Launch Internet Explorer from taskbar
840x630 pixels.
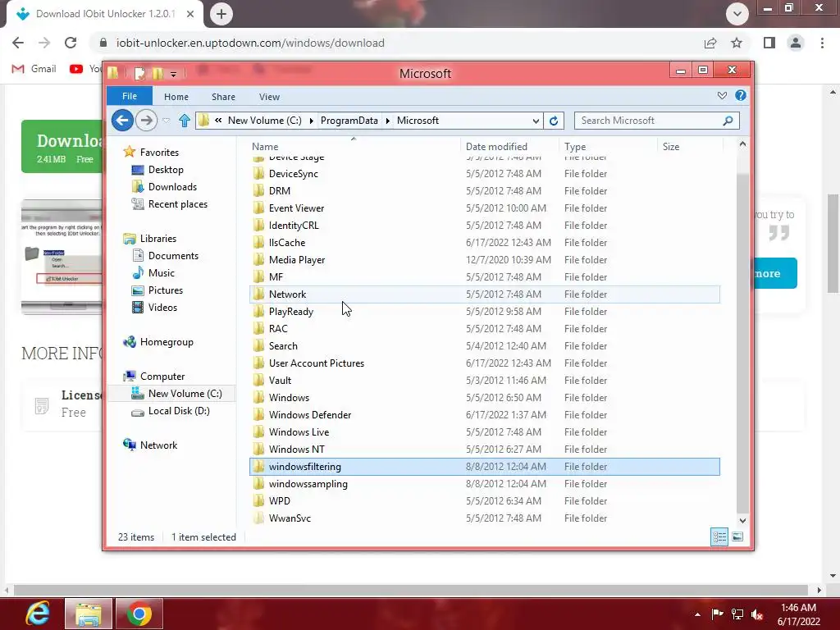click(38, 614)
